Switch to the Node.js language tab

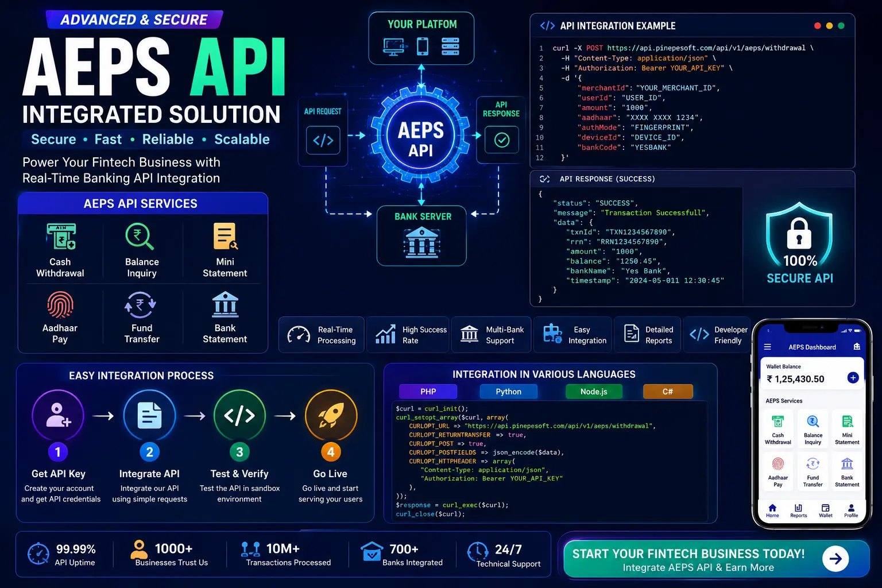tap(594, 392)
